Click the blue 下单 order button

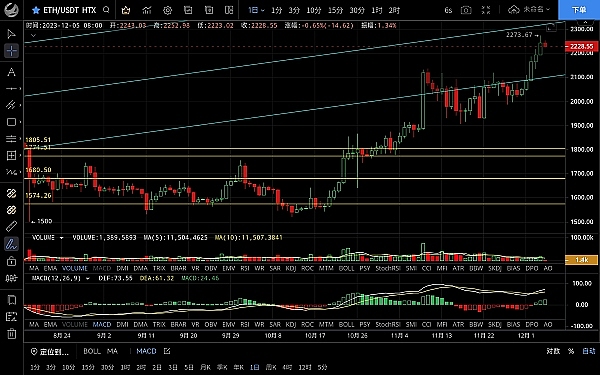579,10
